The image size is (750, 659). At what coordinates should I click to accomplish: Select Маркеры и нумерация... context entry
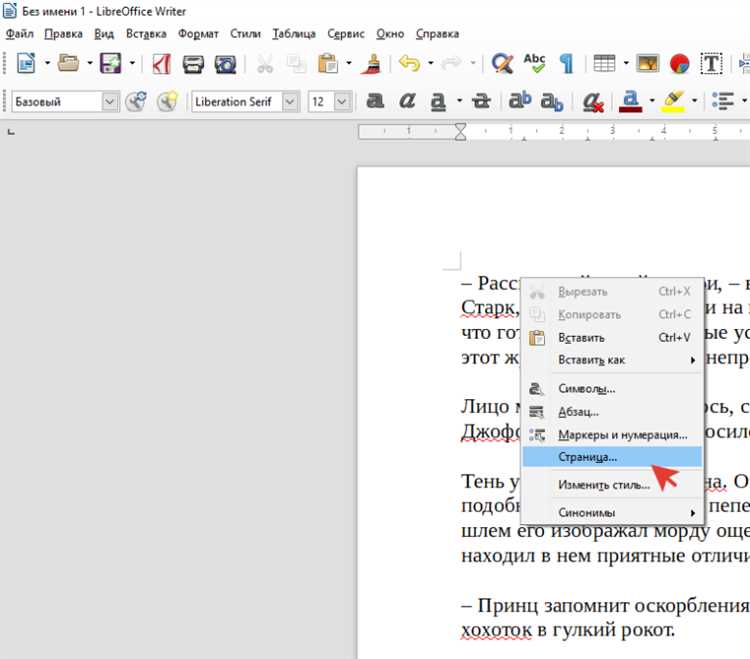(x=612, y=435)
